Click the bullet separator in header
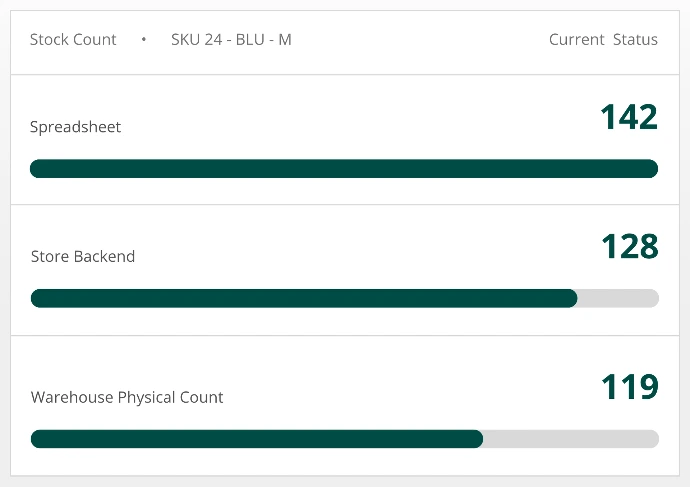The width and height of the screenshot is (690, 487). tap(143, 40)
